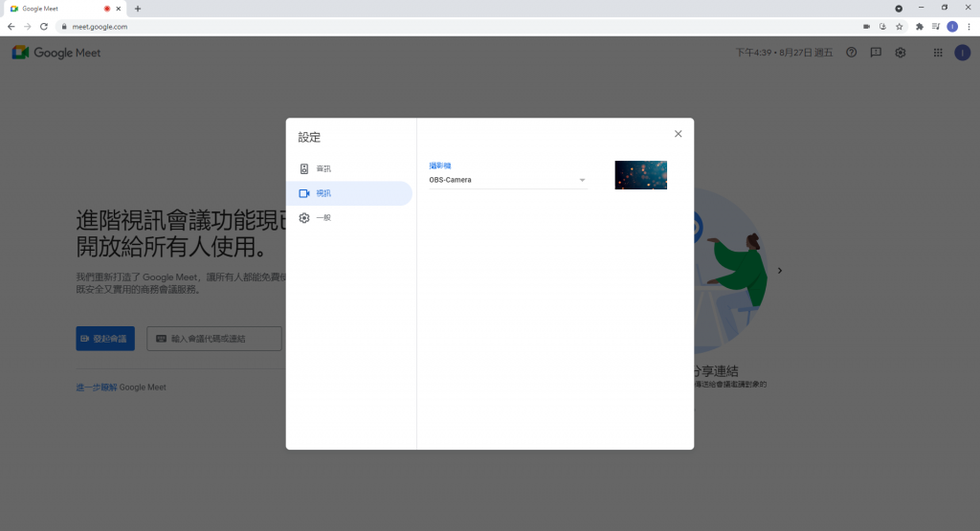Open Meet settings gear icon in header
980x531 pixels.
[900, 53]
